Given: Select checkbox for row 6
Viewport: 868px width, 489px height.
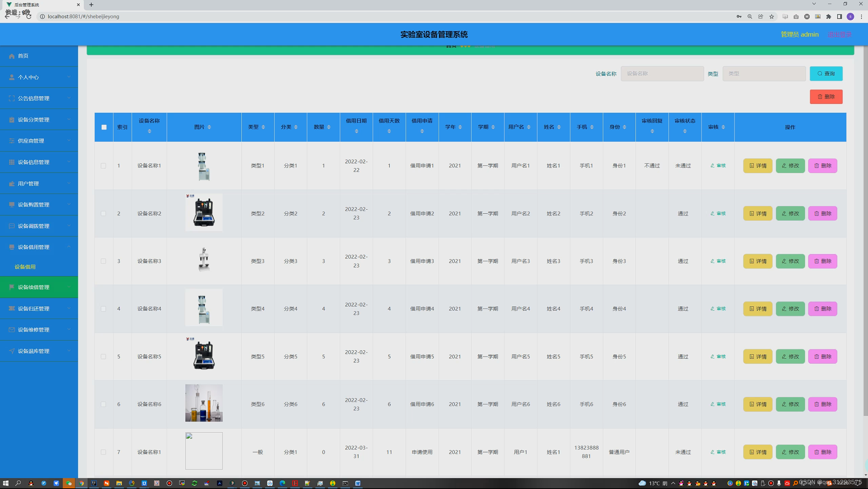Looking at the screenshot, I should [103, 404].
